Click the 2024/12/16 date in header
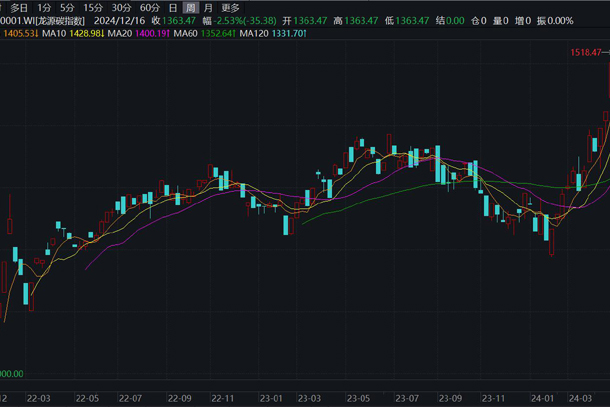The image size is (610, 407). pos(118,21)
